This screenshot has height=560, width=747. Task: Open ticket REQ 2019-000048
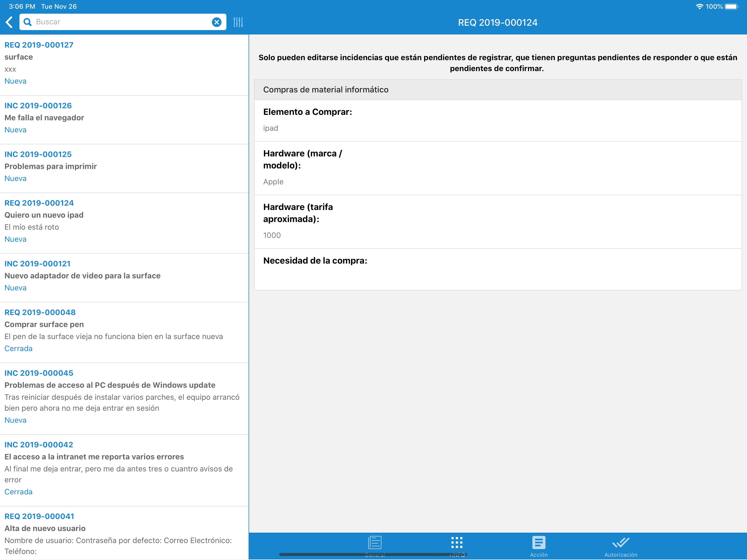coord(124,333)
